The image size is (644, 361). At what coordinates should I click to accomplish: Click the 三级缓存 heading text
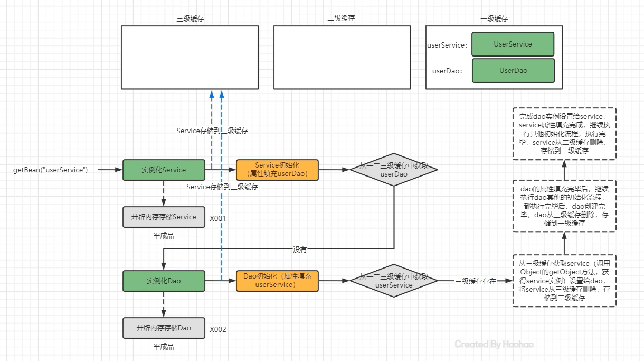190,18
